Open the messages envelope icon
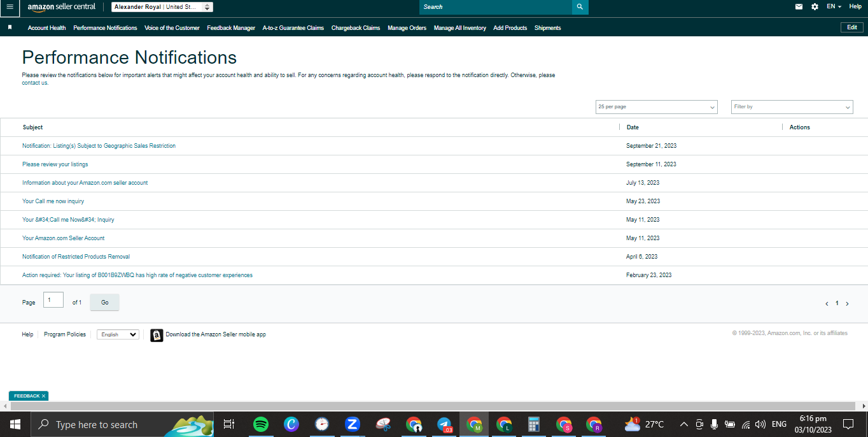This screenshot has width=868, height=437. [799, 6]
